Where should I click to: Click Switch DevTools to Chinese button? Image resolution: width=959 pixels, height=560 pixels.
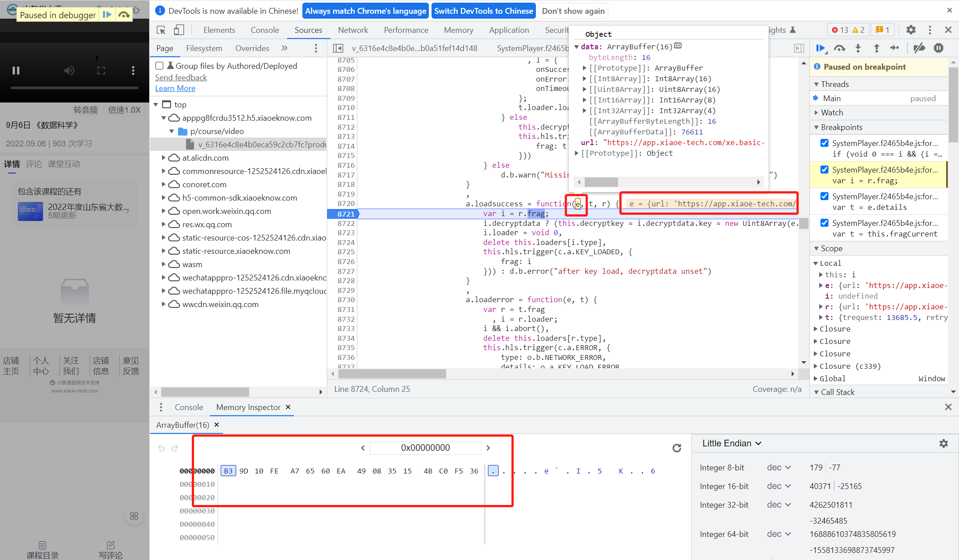(483, 11)
